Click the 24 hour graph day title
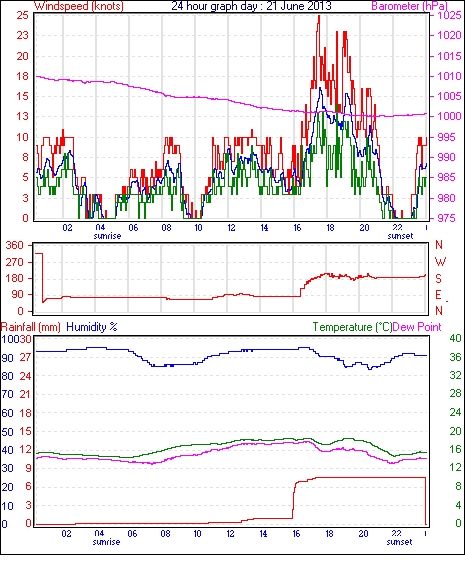 click(x=251, y=6)
